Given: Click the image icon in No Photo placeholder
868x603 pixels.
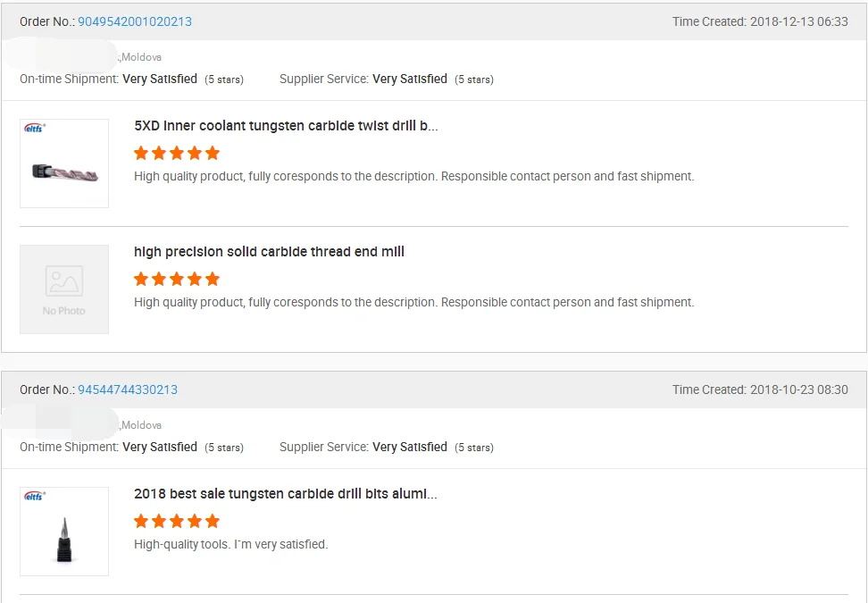Looking at the screenshot, I should point(64,281).
